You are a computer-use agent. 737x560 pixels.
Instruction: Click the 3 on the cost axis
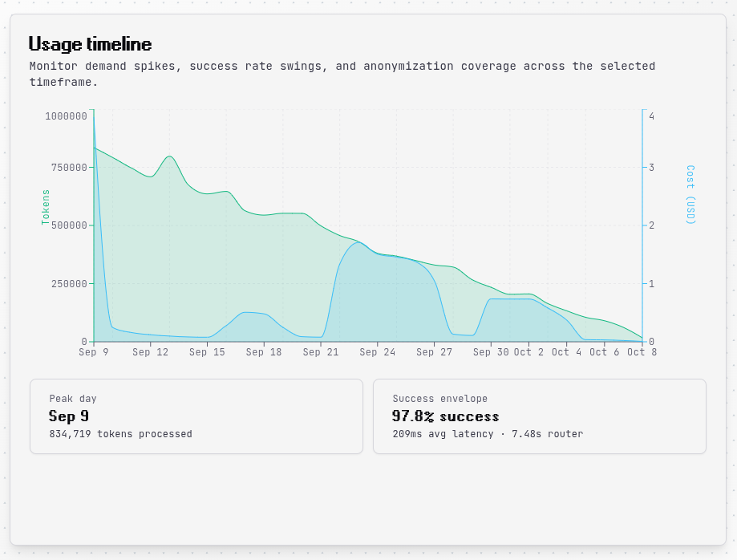[651, 168]
